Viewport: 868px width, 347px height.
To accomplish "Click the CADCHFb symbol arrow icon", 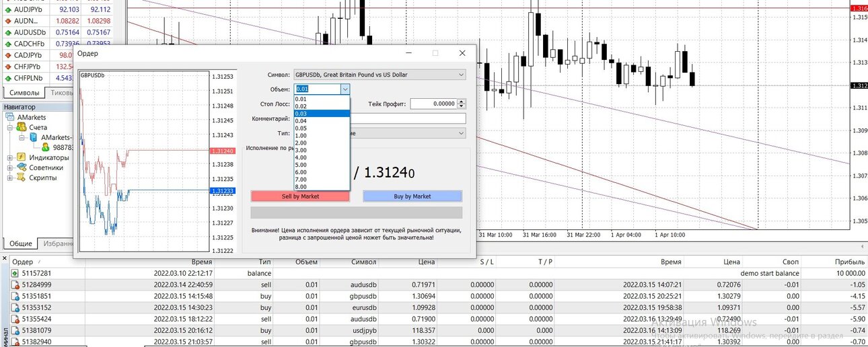I will pyautogui.click(x=8, y=44).
